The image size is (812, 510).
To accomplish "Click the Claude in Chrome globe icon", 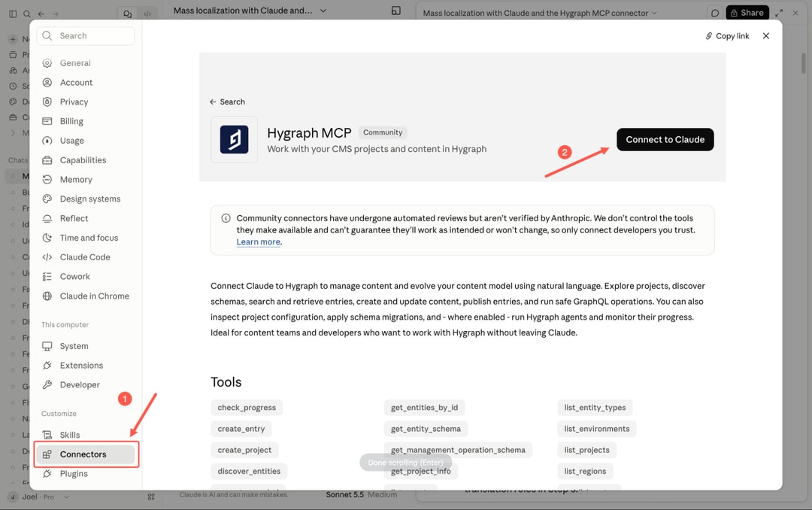I will coord(47,296).
